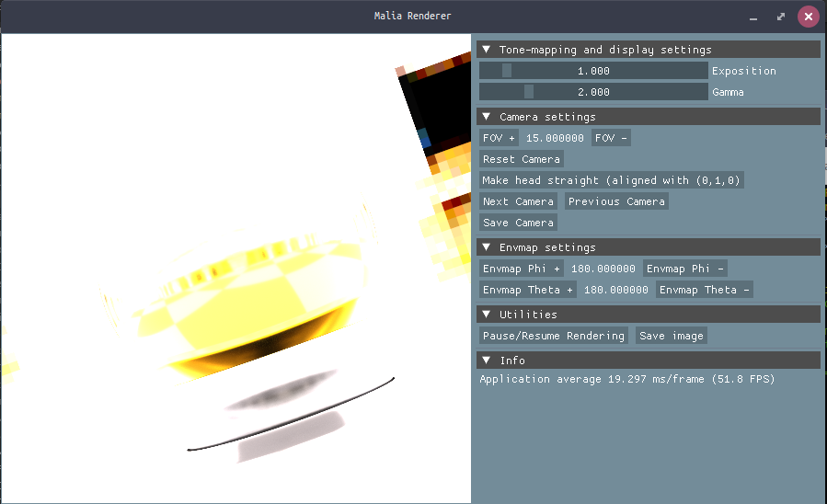Click the Gamma slider
The image size is (827, 504).
click(593, 92)
